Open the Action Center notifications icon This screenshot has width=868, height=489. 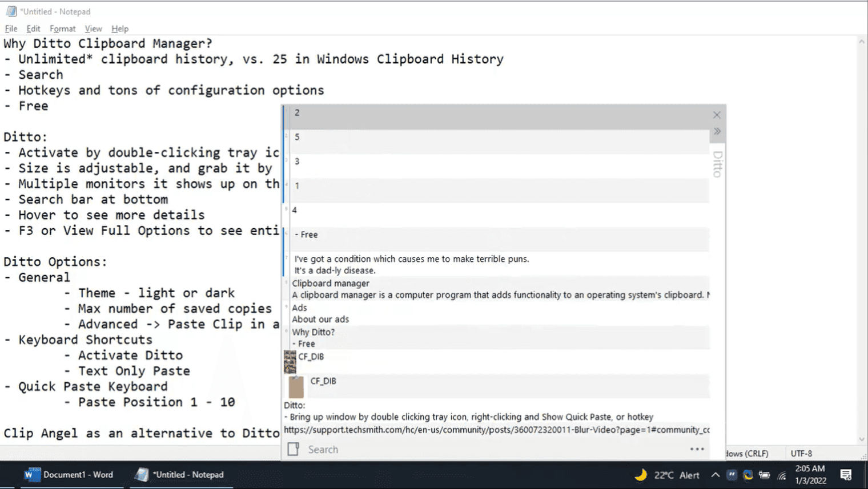click(x=846, y=475)
